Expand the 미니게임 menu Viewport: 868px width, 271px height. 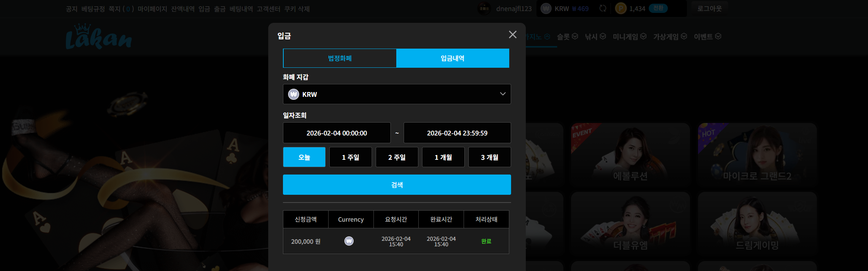(630, 36)
